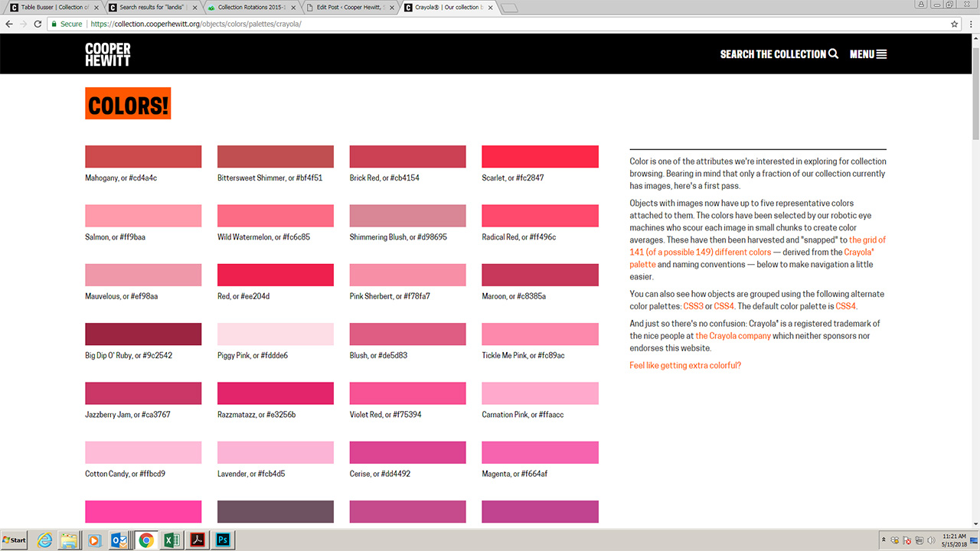Switch to the Edit Post tab
The height and width of the screenshot is (551, 980).
(x=348, y=8)
